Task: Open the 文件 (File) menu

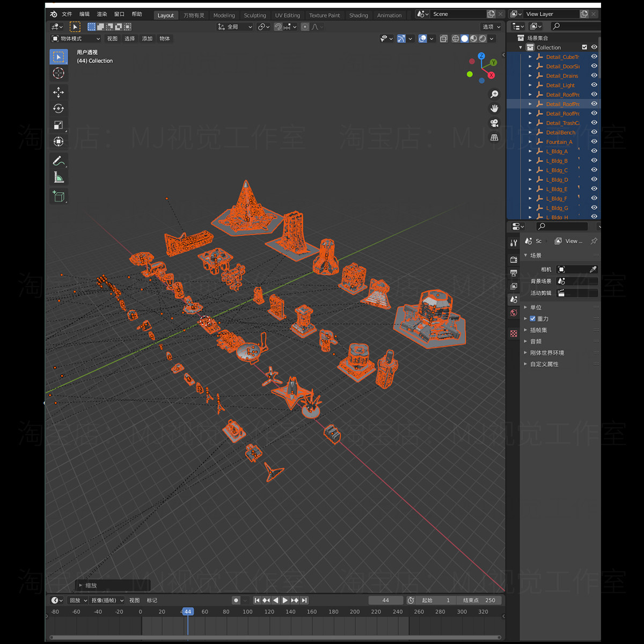Action: 67,14
